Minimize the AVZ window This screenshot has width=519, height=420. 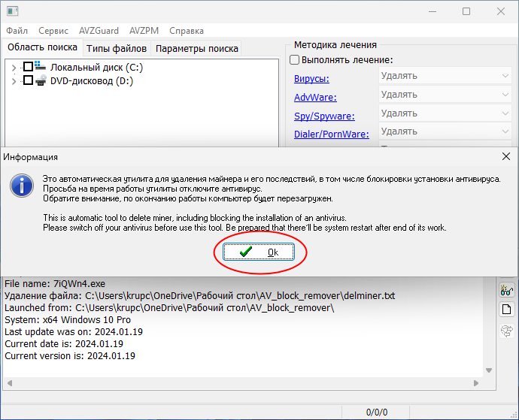tap(432, 11)
